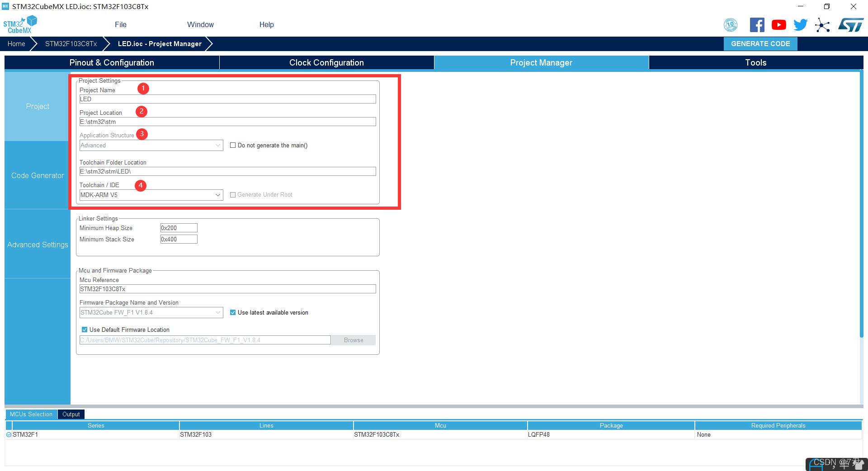Click the Series column header
Image resolution: width=868 pixels, height=471 pixels.
[x=96, y=425]
